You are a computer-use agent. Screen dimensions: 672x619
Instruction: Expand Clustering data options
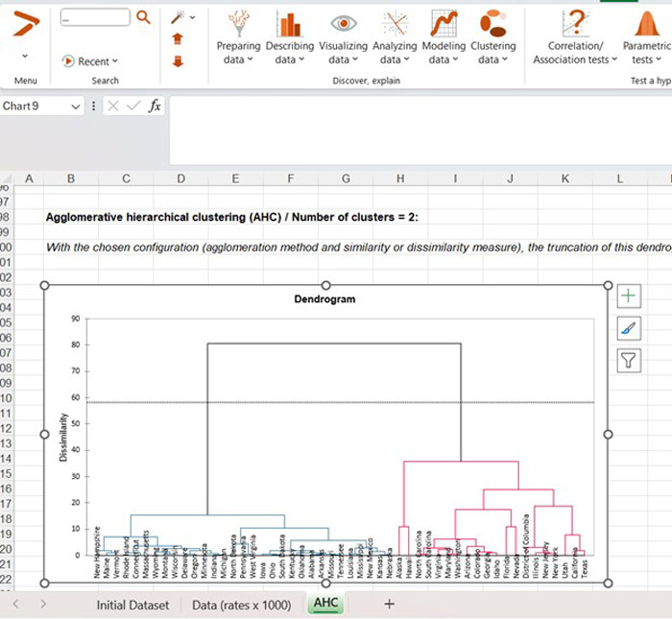click(x=492, y=36)
